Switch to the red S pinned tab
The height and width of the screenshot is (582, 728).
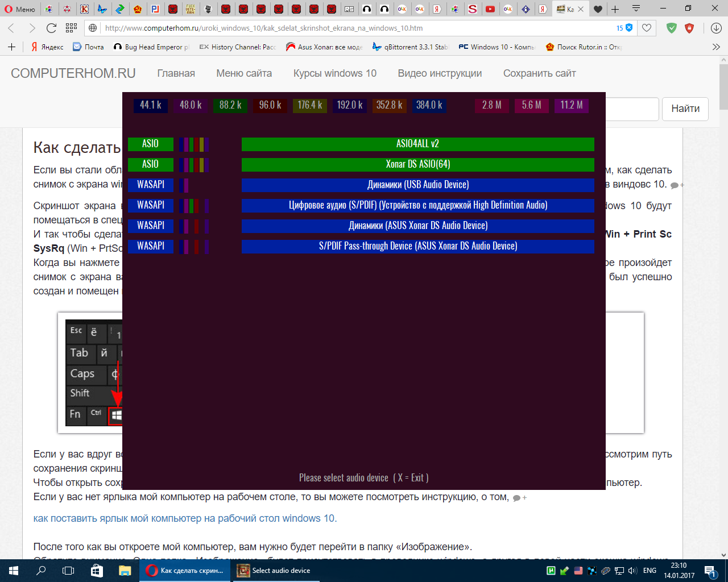[472, 9]
